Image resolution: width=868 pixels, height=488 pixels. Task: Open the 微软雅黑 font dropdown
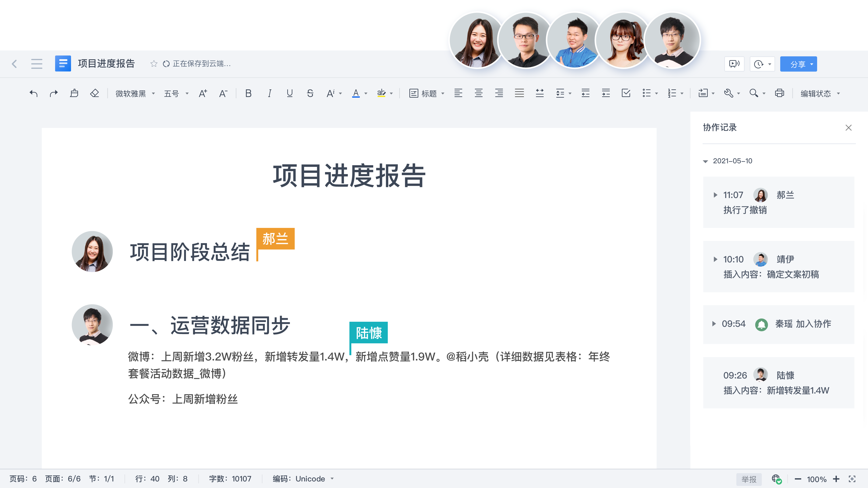tap(135, 94)
